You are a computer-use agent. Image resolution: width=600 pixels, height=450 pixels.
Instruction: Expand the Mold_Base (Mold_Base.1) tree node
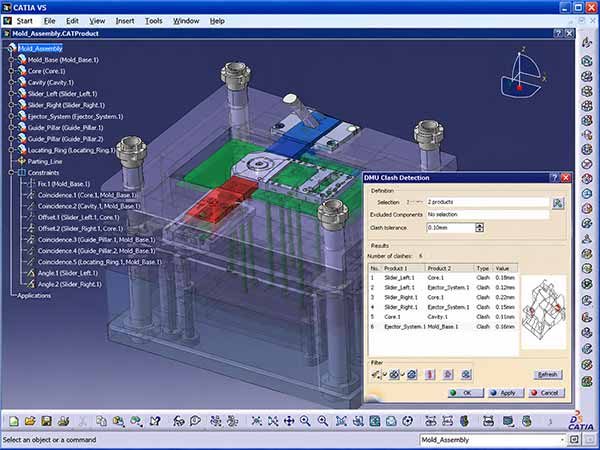pos(11,60)
